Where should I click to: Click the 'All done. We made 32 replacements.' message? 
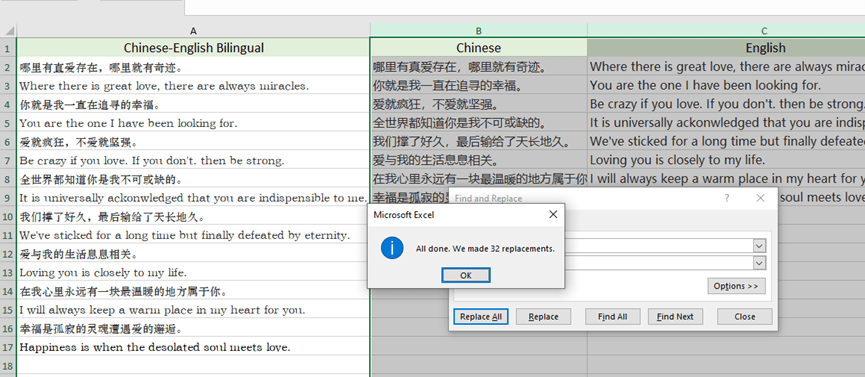485,249
